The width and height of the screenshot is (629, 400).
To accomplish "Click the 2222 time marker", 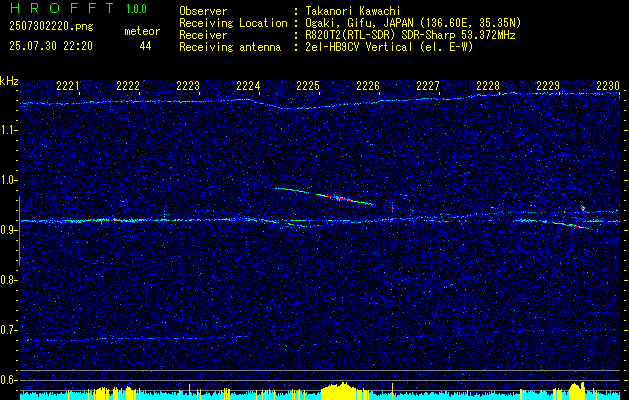I will 128,86.
